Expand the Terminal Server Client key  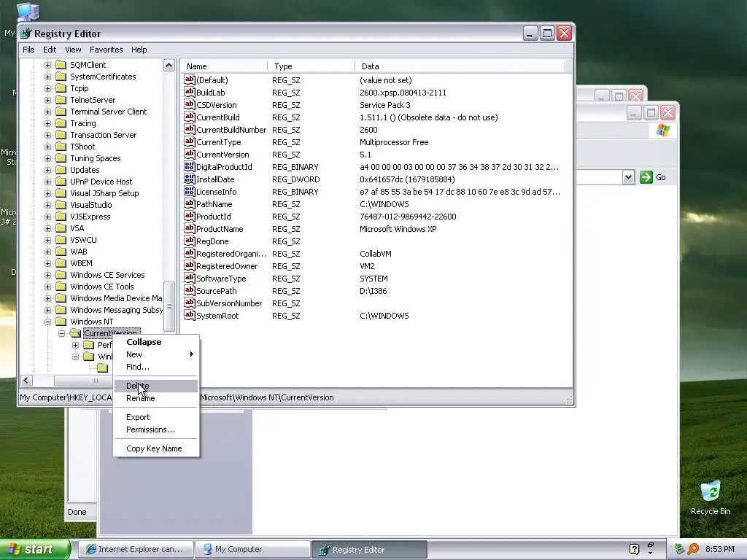click(x=47, y=112)
